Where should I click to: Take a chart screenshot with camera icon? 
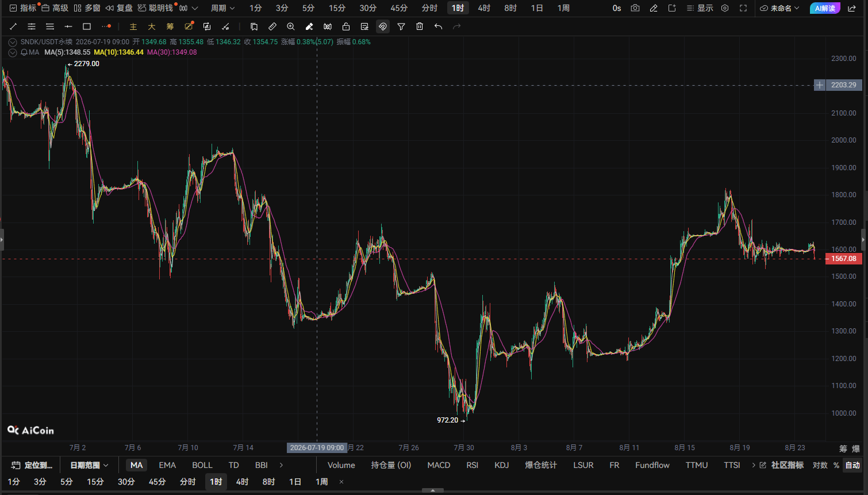[635, 8]
